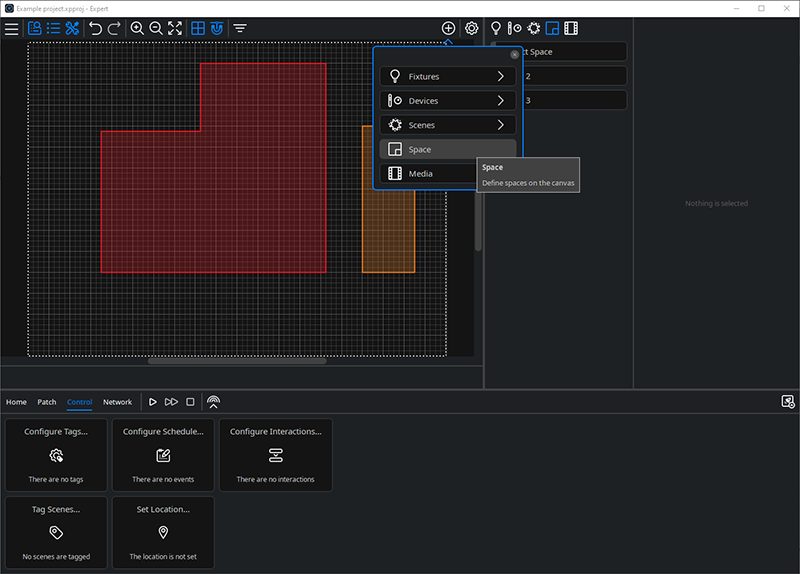Expand the Scenes submenu
The image size is (800, 574).
pos(448,125)
